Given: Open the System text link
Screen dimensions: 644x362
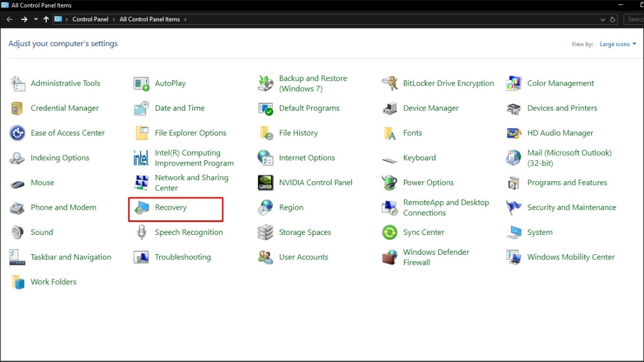Looking at the screenshot, I should (540, 233).
